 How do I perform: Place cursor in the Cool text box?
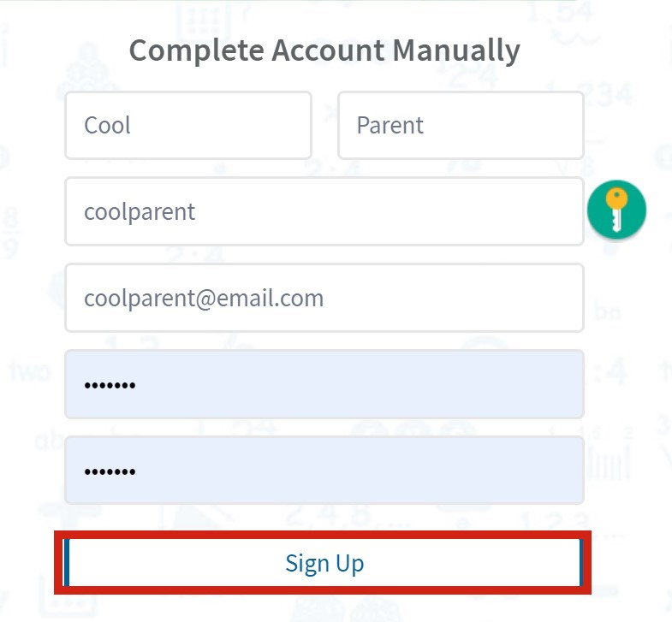[187, 126]
